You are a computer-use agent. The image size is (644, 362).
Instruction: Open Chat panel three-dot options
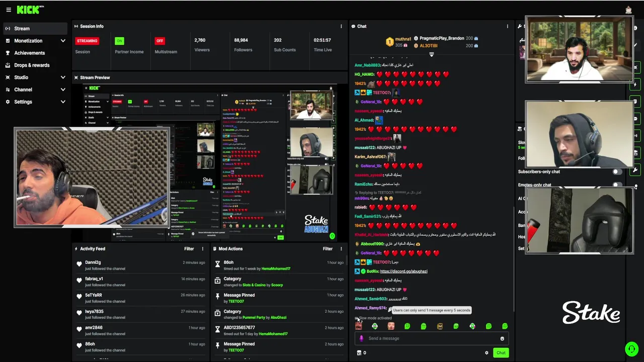pyautogui.click(x=507, y=26)
